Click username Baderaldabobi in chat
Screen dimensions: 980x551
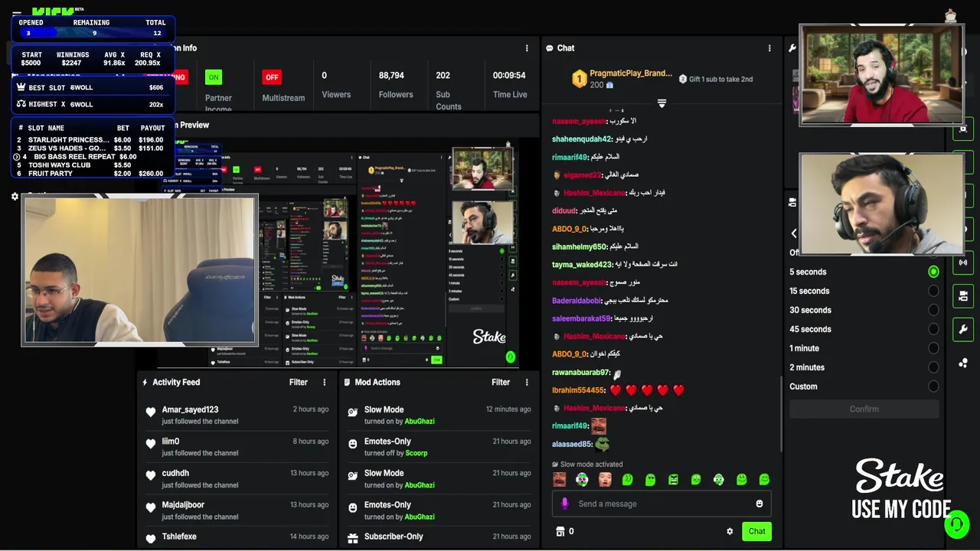[577, 301]
